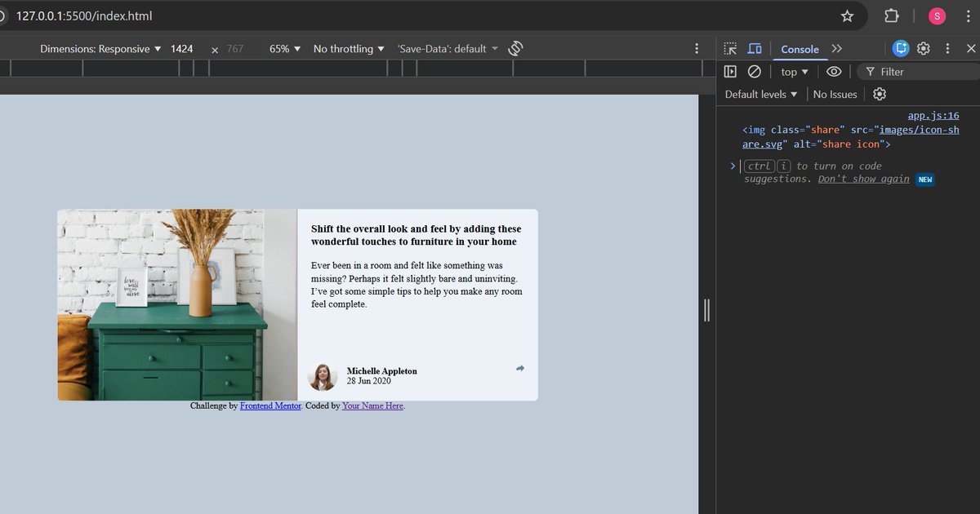The height and width of the screenshot is (514, 980).
Task: Open the Your Name Here link
Action: coord(372,405)
